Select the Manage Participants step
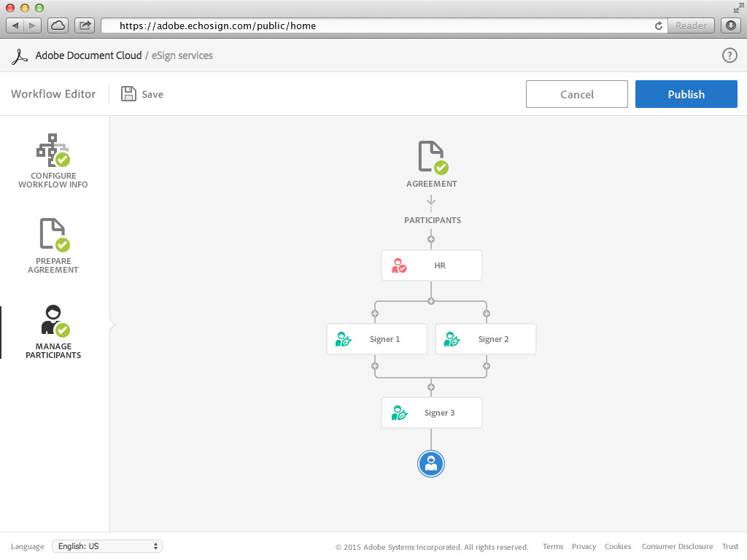The image size is (747, 560). point(53,332)
